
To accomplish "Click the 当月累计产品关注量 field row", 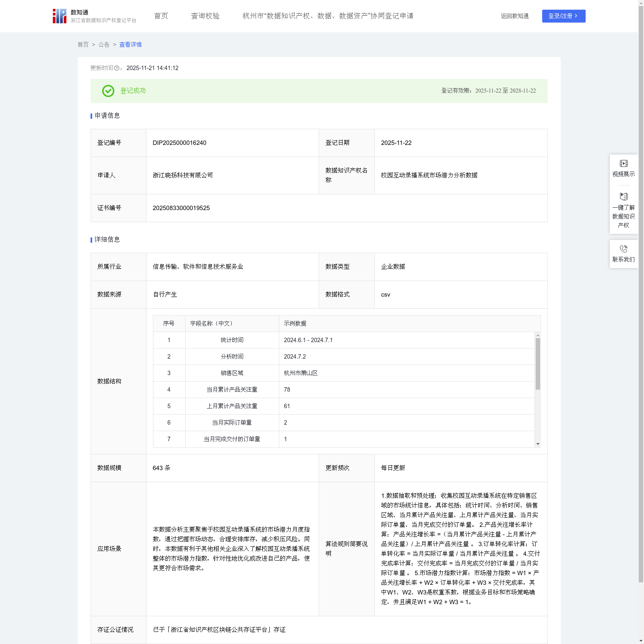I will 344,390.
